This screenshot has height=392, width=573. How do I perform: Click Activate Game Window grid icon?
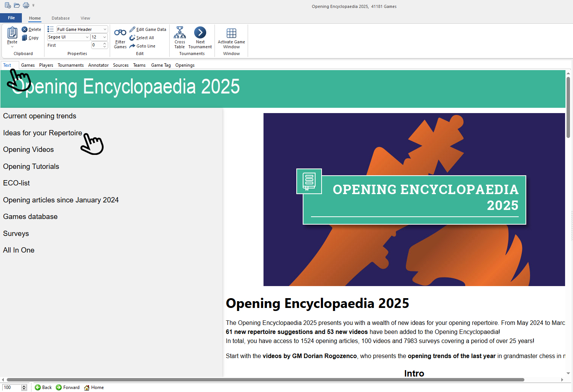pos(231,33)
